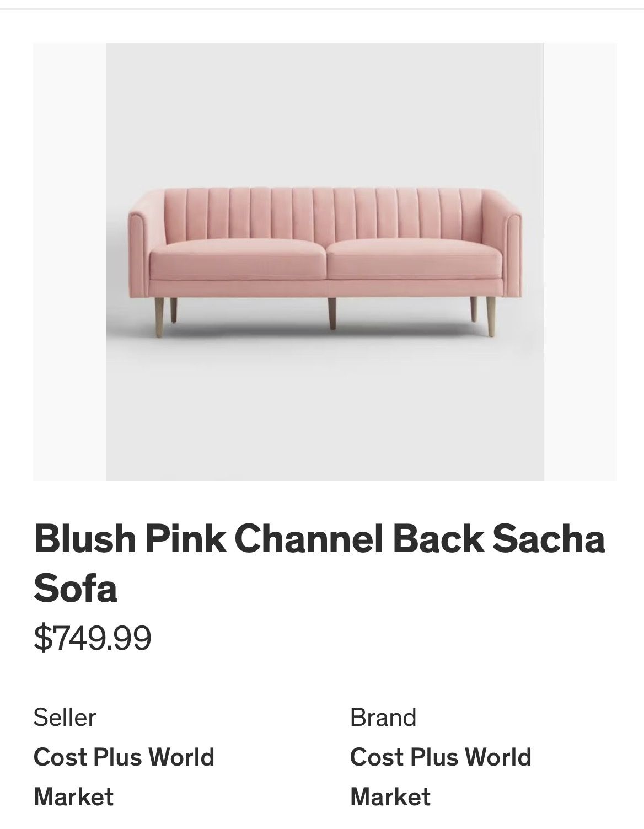Click the sofa's center wooden leg
The height and width of the screenshot is (829, 644).
(332, 313)
